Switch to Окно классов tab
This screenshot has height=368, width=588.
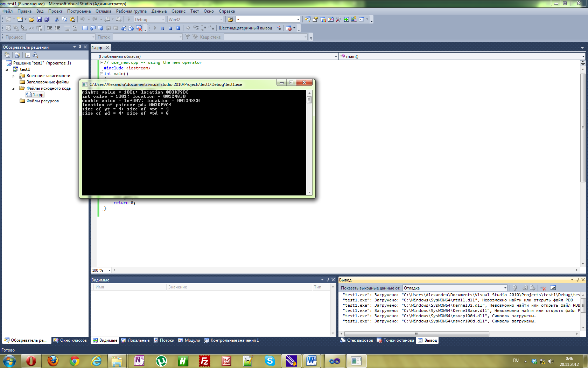pos(70,340)
